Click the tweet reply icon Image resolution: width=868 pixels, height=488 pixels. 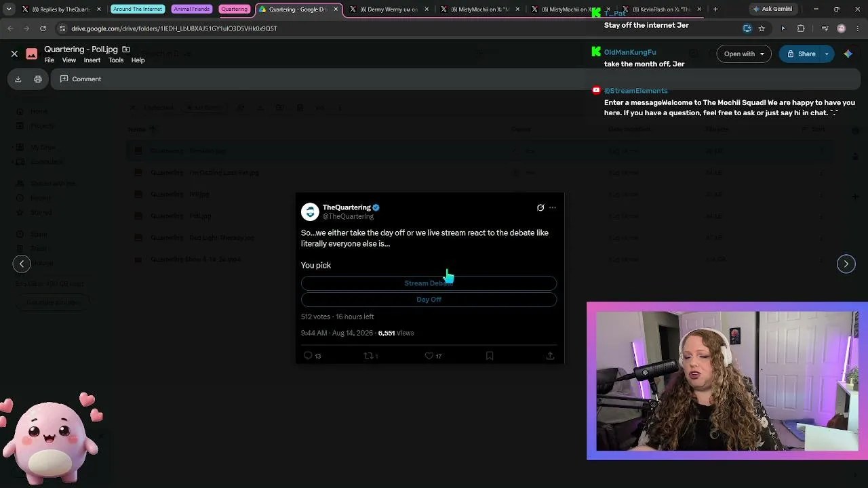click(308, 356)
